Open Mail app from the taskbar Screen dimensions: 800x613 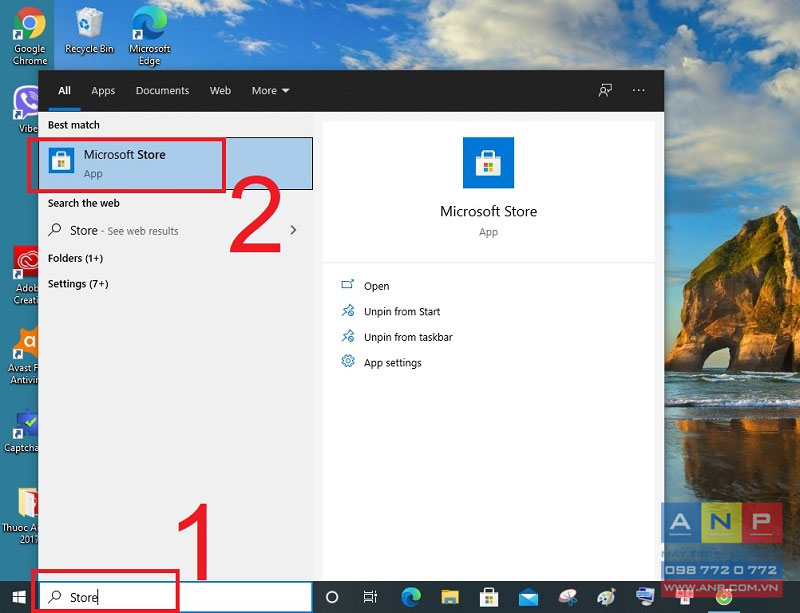coord(529,597)
